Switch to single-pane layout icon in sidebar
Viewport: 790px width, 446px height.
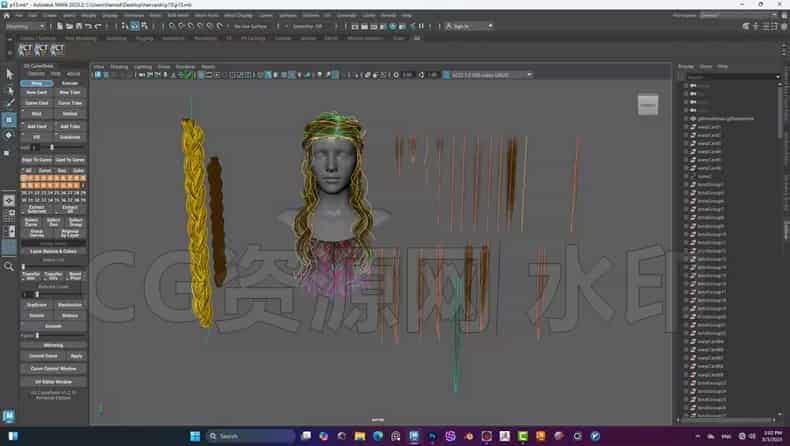point(9,201)
